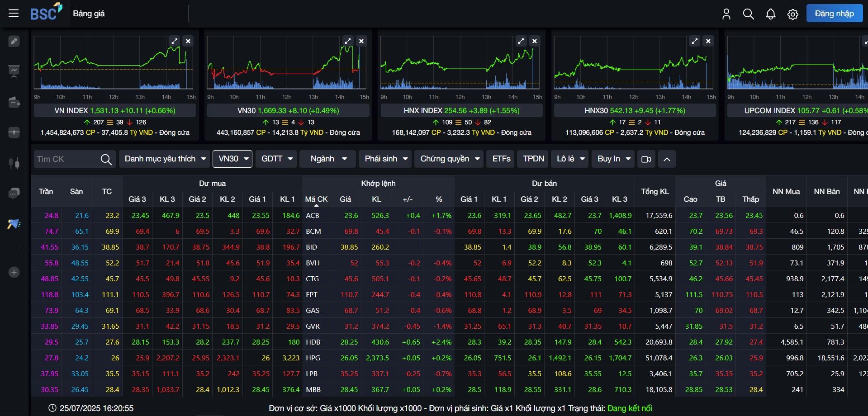This screenshot has height=416, width=868.
Task: Open settings gear in header
Action: tap(793, 14)
